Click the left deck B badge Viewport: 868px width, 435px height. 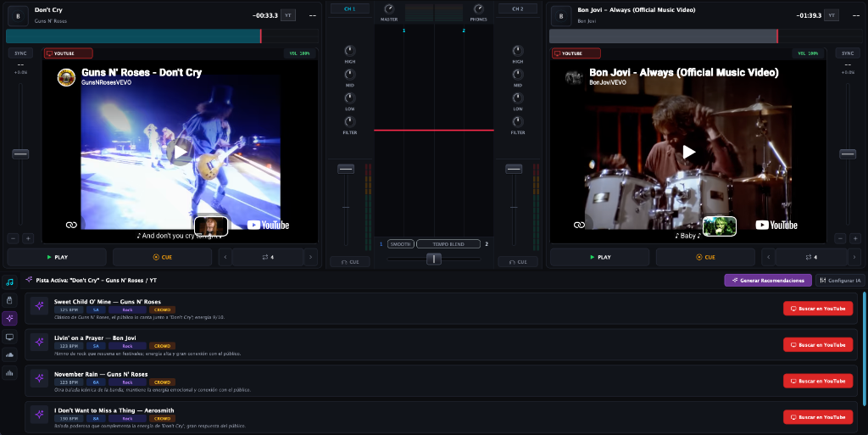18,16
